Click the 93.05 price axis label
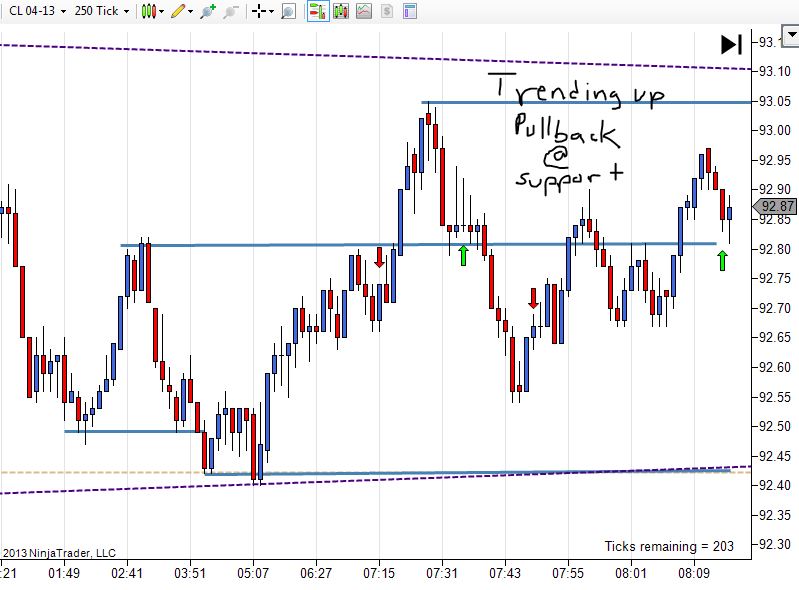 point(775,101)
